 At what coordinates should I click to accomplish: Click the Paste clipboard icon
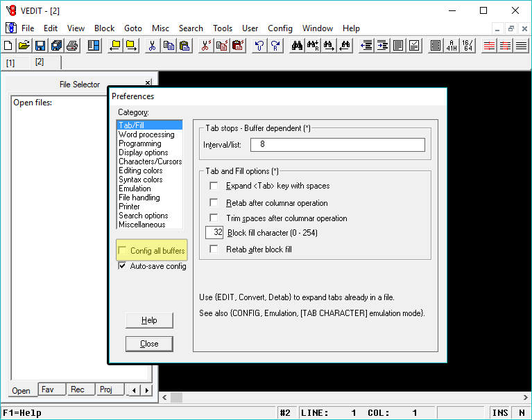coord(185,46)
